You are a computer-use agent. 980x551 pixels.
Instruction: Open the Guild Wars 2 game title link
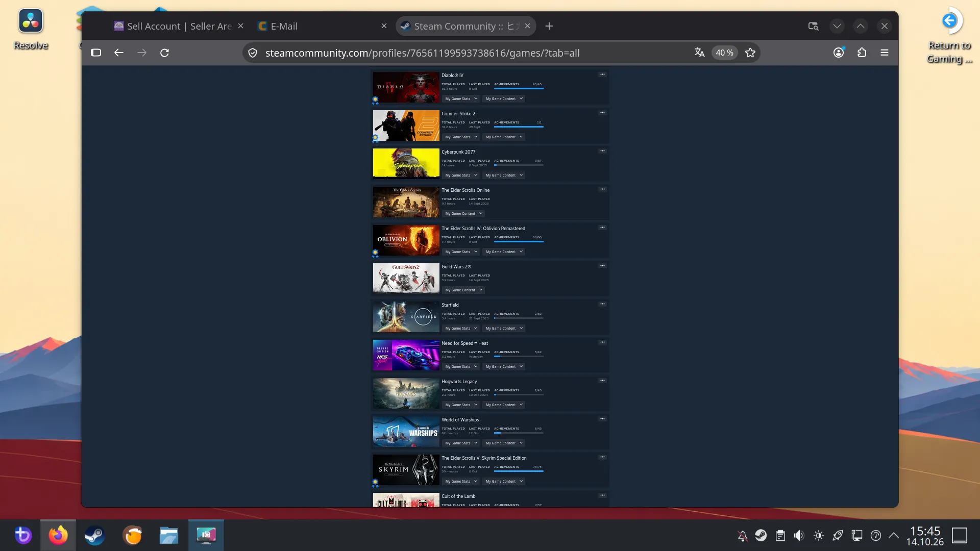tap(456, 266)
